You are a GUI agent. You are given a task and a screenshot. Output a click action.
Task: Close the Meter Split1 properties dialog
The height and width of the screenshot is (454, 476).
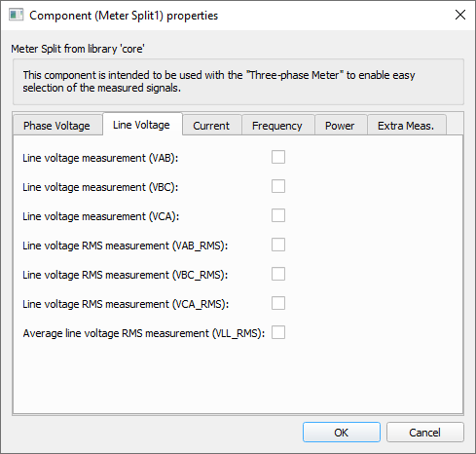(460, 15)
